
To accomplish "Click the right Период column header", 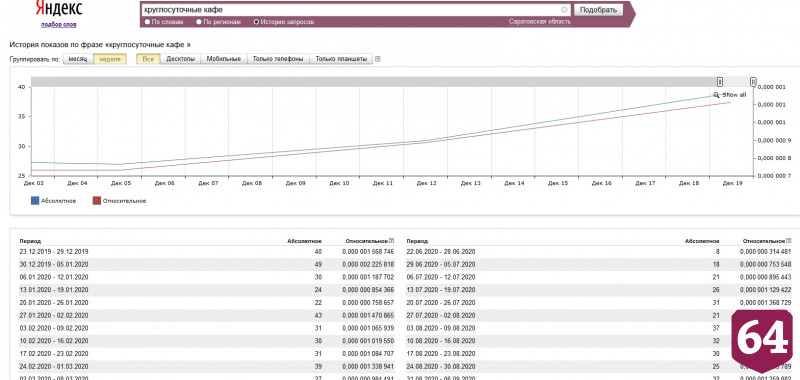I will (x=417, y=241).
